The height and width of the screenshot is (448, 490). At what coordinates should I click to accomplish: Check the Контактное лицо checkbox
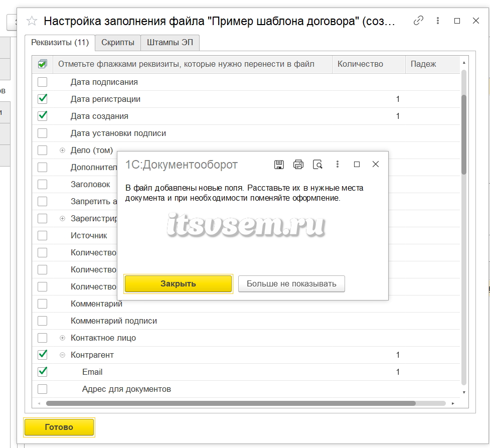click(43, 338)
